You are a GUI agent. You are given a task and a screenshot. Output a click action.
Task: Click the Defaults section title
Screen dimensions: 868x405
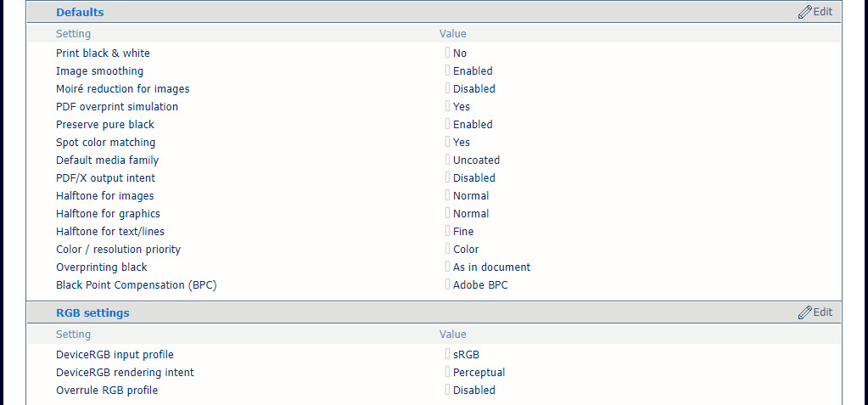(x=80, y=13)
